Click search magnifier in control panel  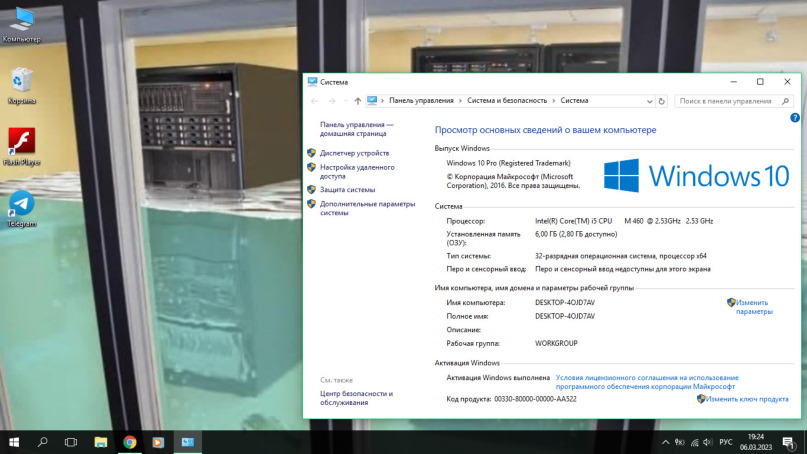click(x=785, y=101)
